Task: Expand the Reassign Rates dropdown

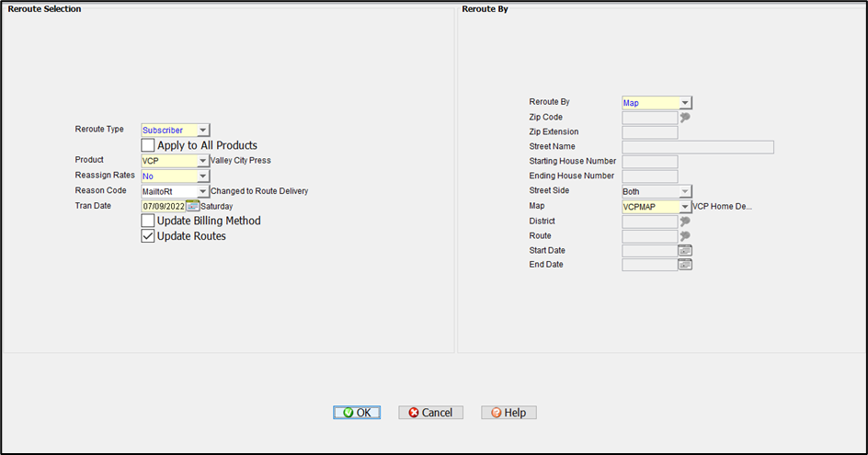Action: (x=203, y=176)
